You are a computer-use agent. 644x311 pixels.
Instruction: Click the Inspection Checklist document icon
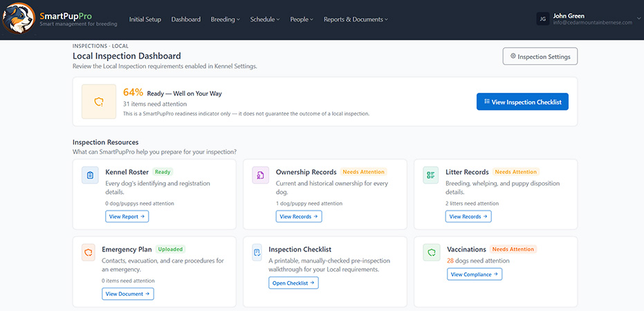tap(257, 252)
